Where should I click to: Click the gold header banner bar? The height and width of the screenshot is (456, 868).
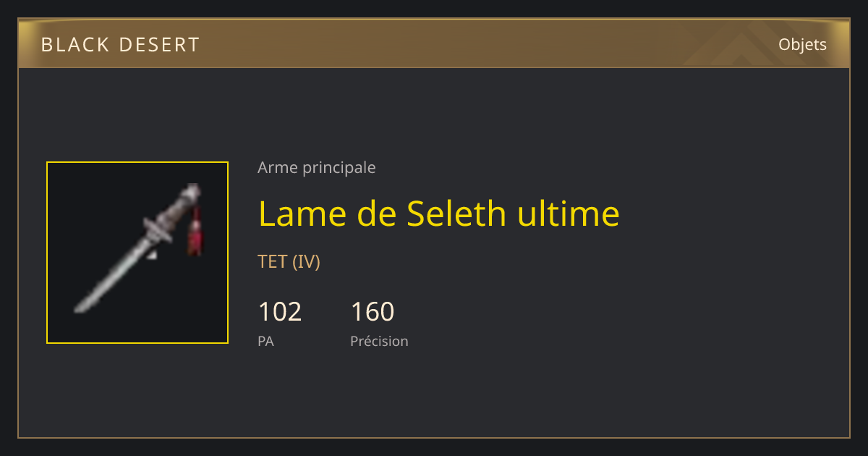tap(434, 44)
